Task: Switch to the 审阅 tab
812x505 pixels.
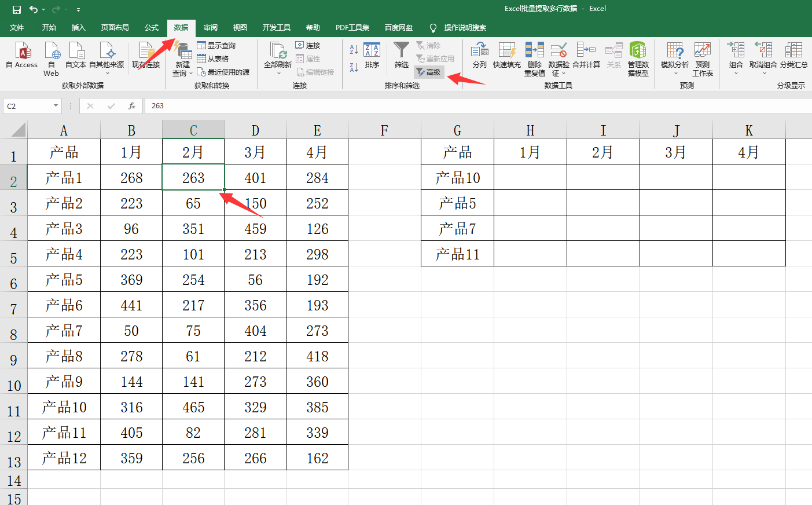Action: click(x=211, y=28)
